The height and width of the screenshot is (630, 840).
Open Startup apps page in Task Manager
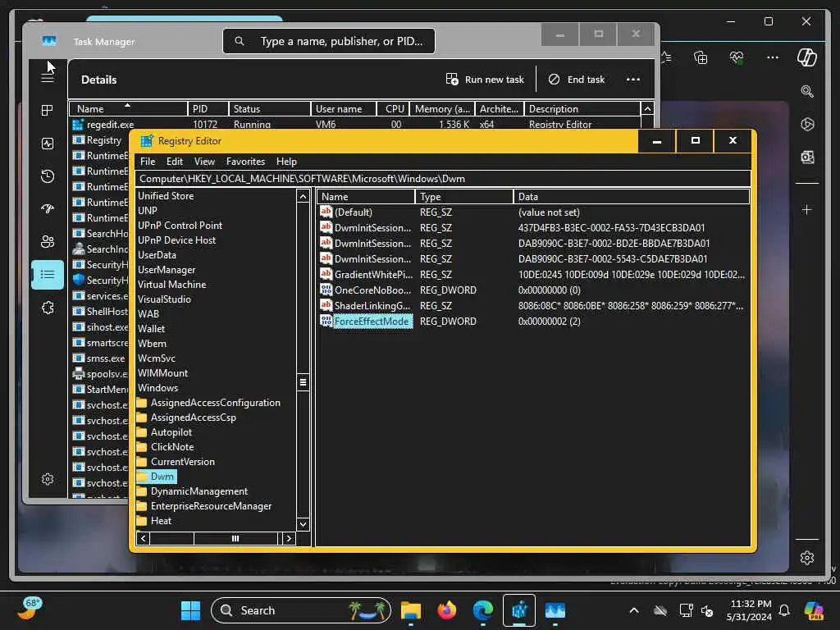(x=47, y=209)
